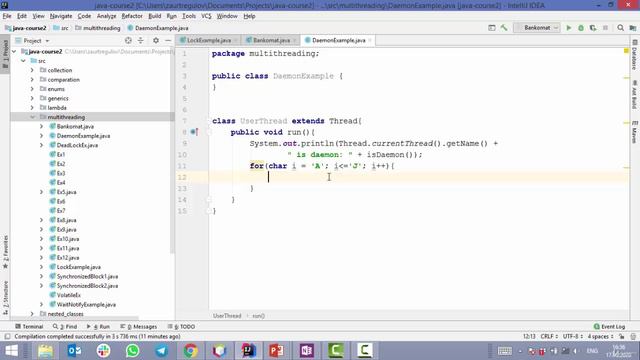Open the Run tool window
Image resolution: width=640 pixels, height=360 pixels.
tap(98, 327)
